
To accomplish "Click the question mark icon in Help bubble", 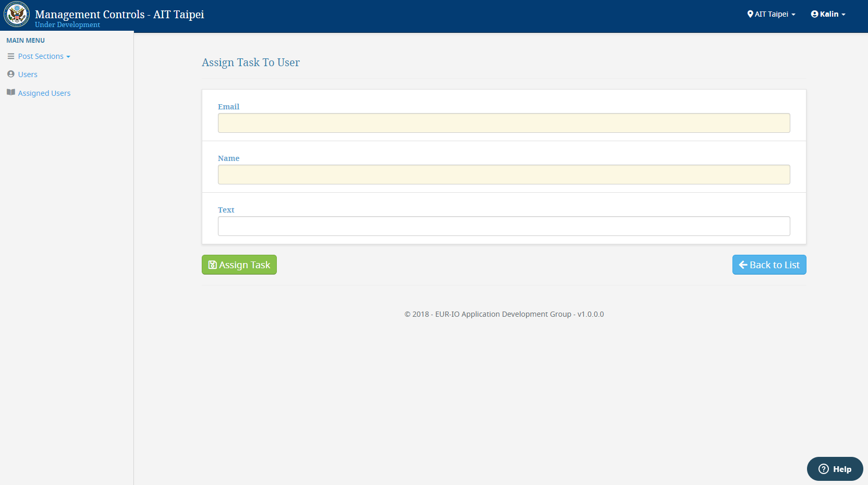I will point(824,469).
